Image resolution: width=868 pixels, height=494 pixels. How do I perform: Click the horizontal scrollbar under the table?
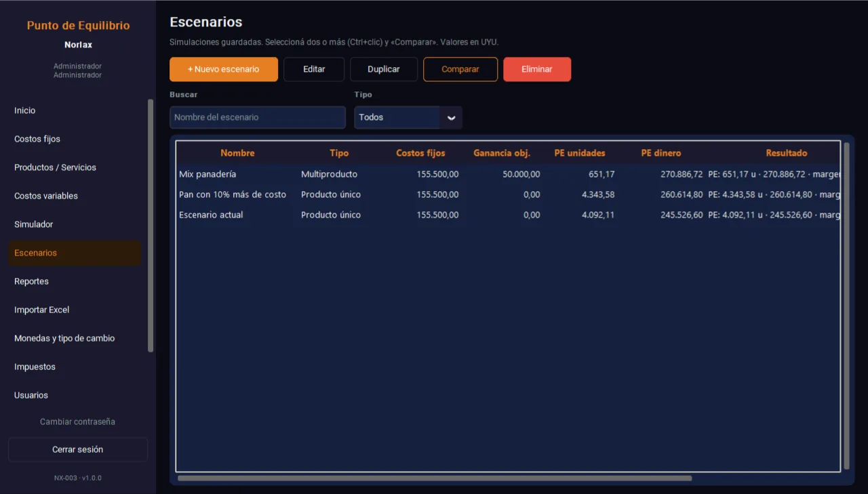click(x=435, y=478)
